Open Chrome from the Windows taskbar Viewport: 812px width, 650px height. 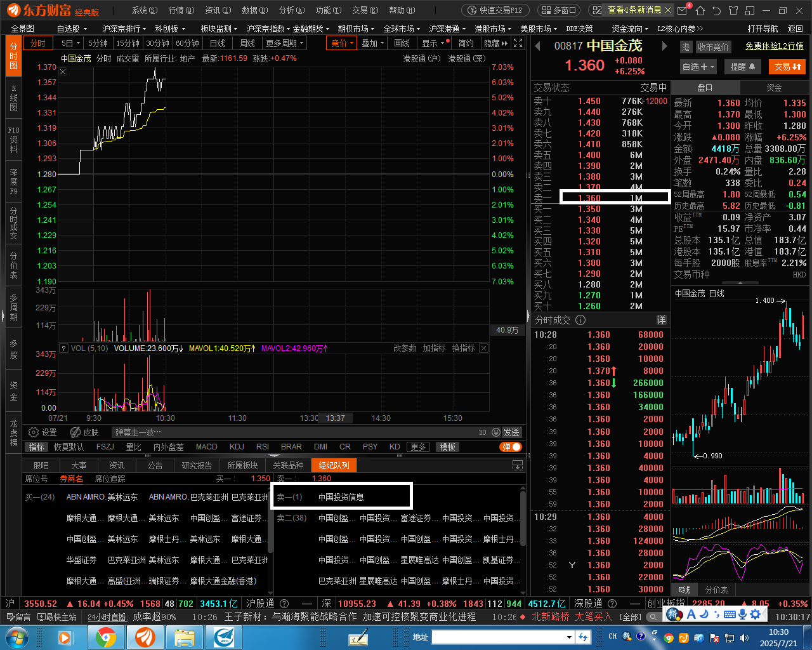pos(106,637)
